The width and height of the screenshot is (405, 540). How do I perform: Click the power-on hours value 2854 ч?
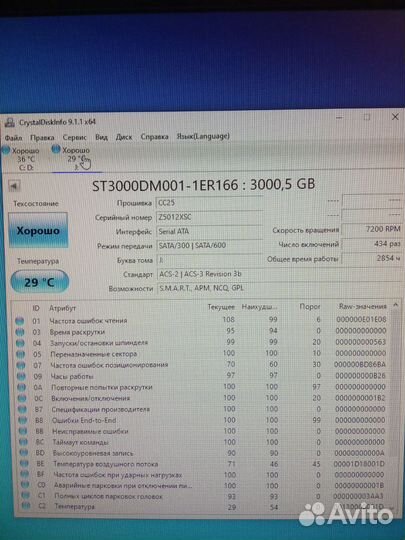click(371, 258)
